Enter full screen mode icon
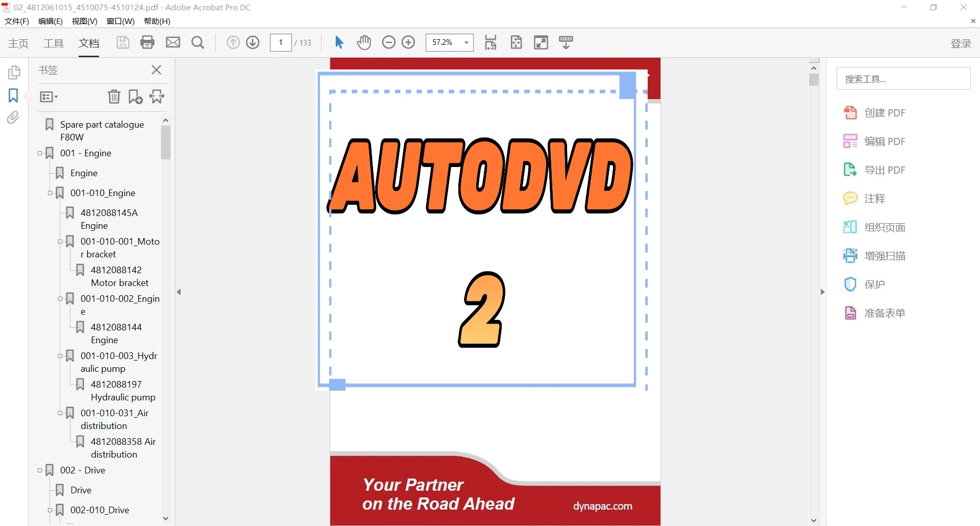Screen dimensions: 980x526 pyautogui.click(x=541, y=42)
